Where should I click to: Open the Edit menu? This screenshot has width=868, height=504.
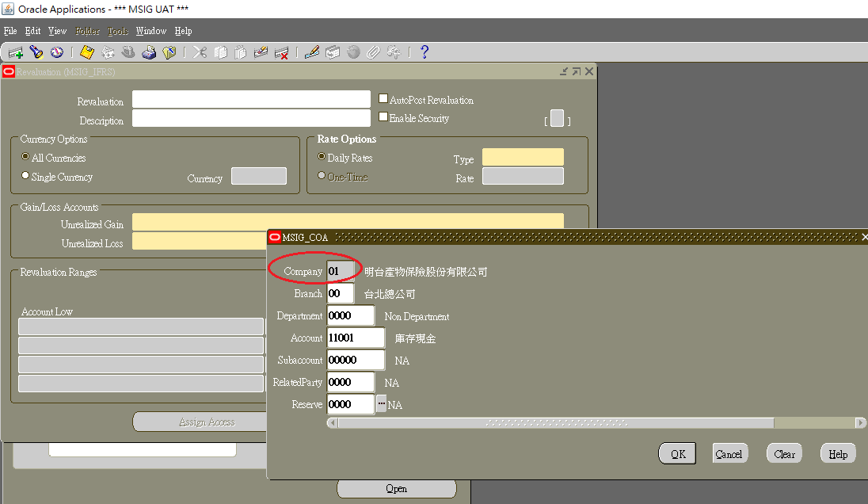(32, 31)
